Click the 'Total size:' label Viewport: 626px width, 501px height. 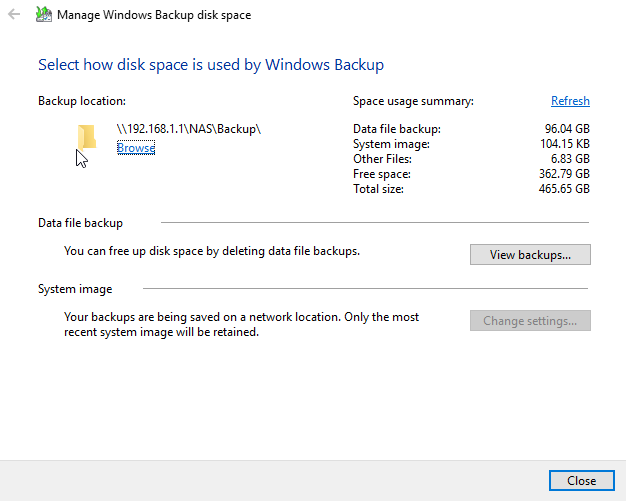pos(378,189)
